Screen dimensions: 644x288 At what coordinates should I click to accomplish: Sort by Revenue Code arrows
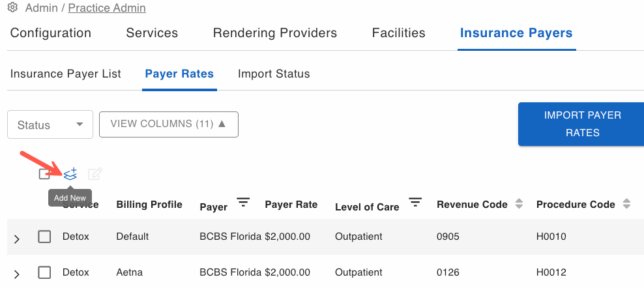519,204
